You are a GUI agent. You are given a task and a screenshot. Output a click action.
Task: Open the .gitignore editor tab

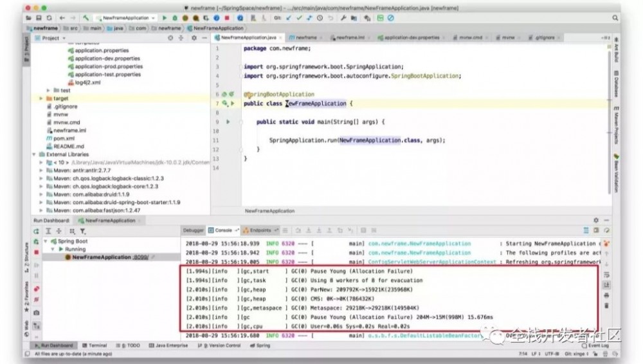click(x=544, y=37)
